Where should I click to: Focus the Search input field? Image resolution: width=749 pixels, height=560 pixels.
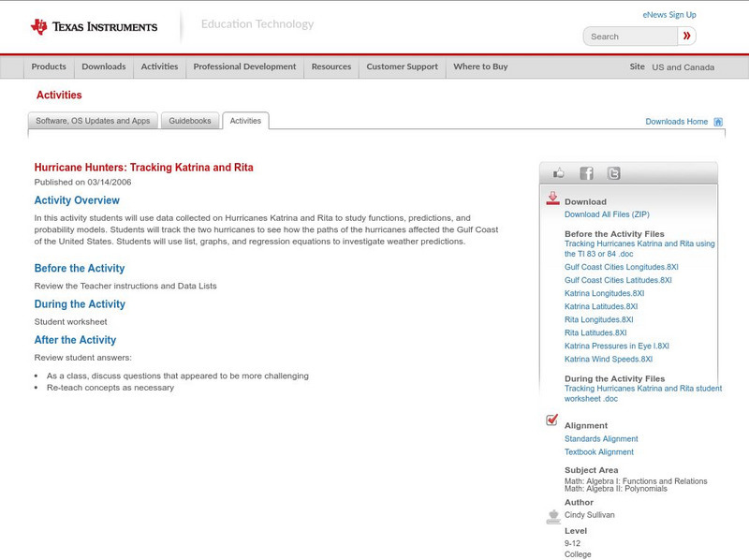pos(630,37)
